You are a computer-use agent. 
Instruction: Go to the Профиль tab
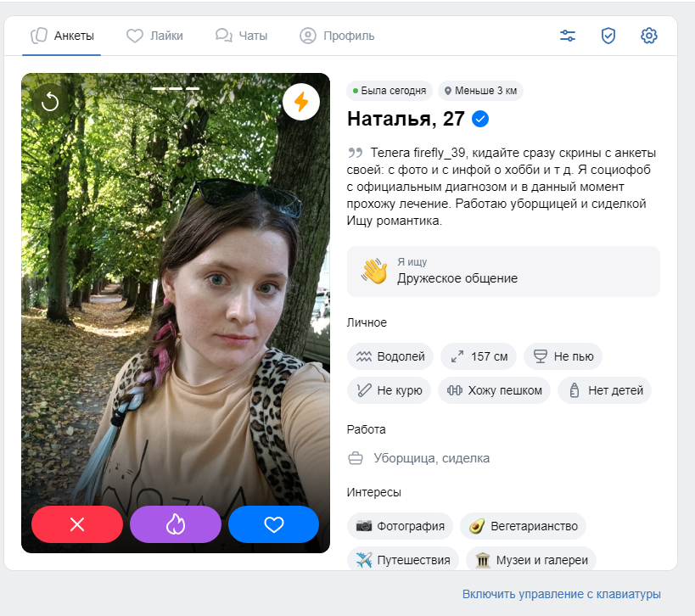tap(337, 36)
